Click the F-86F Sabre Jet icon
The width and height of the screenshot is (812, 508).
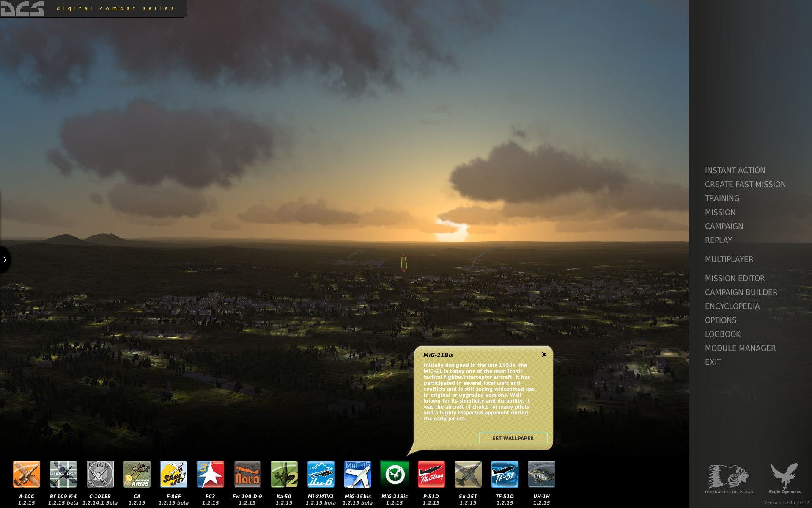174,474
